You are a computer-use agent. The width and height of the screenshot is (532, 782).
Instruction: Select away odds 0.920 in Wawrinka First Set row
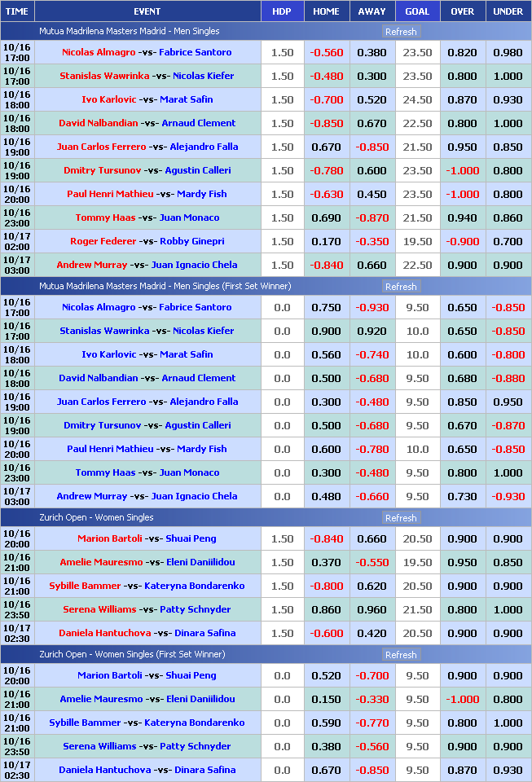pos(372,331)
